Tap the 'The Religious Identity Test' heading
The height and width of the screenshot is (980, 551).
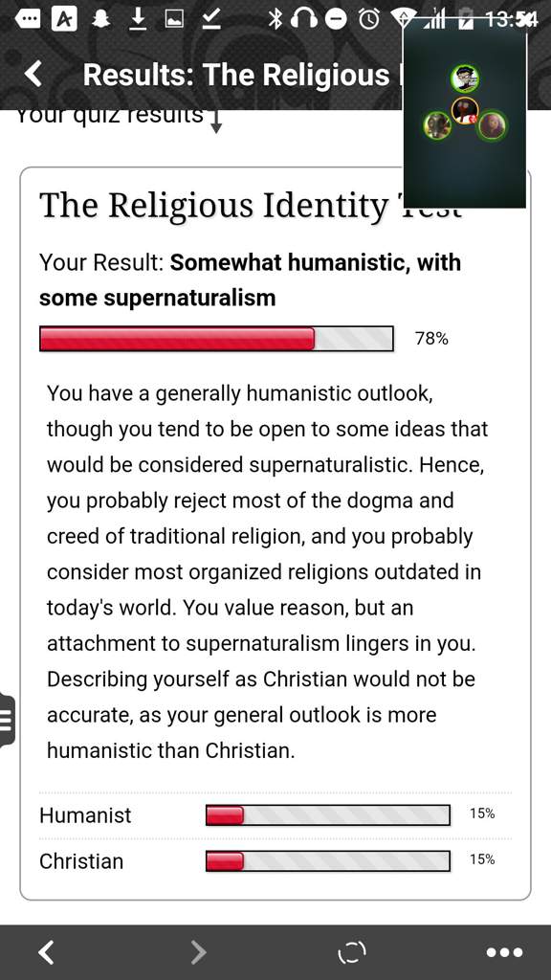250,207
